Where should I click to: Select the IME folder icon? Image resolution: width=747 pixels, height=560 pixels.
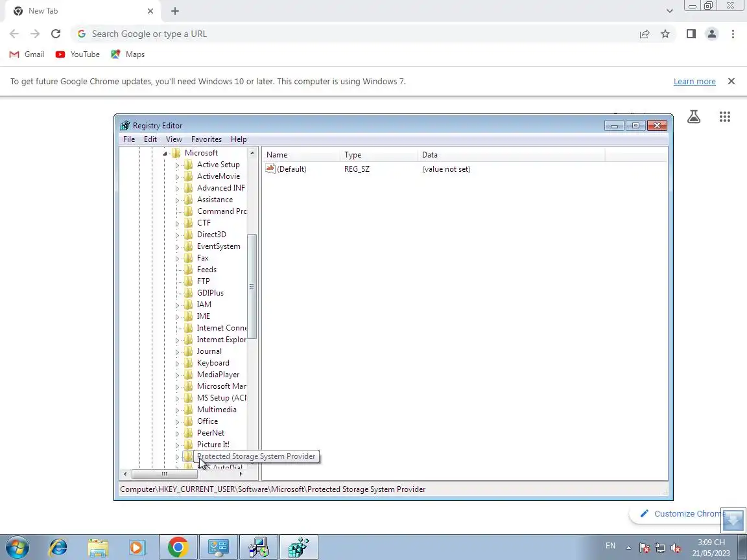(x=189, y=316)
